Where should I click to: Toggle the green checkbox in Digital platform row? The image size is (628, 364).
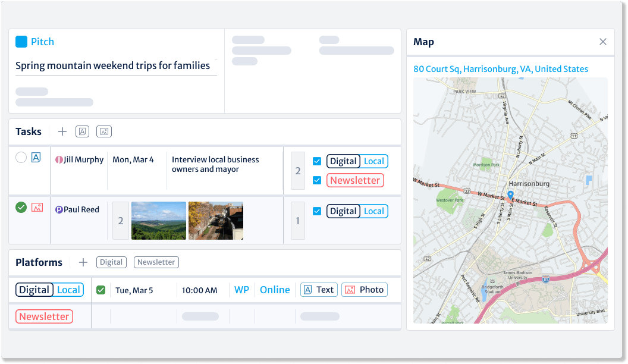coord(101,290)
